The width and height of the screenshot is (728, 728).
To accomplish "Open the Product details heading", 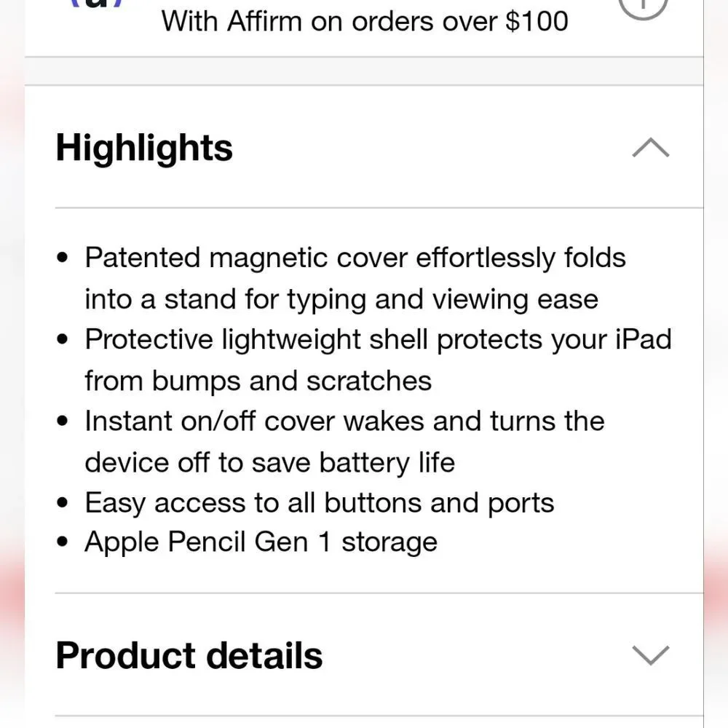I will pyautogui.click(x=189, y=655).
